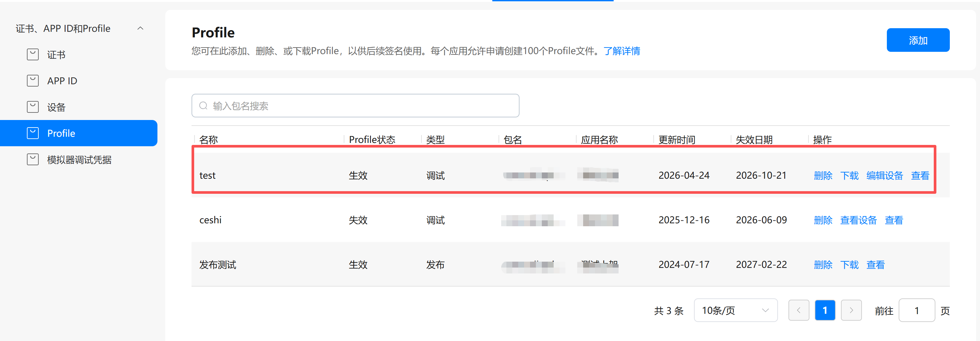Go to next page arrow
This screenshot has height=341, width=980.
[x=851, y=310]
